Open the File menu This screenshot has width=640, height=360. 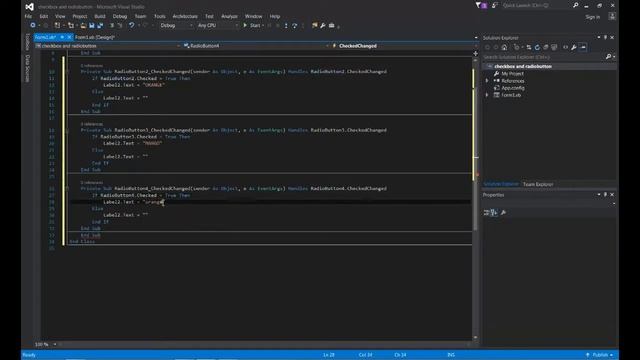click(x=28, y=16)
